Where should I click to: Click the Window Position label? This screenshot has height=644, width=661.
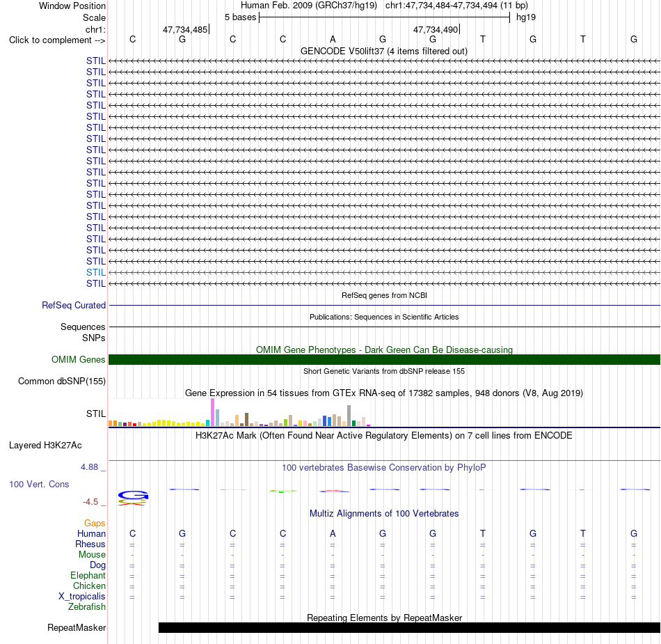tap(72, 6)
